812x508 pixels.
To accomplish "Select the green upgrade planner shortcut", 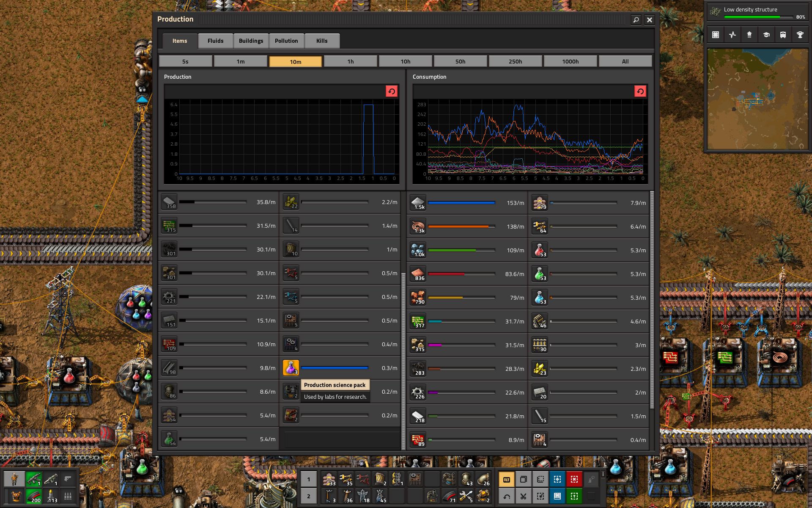I will [574, 496].
